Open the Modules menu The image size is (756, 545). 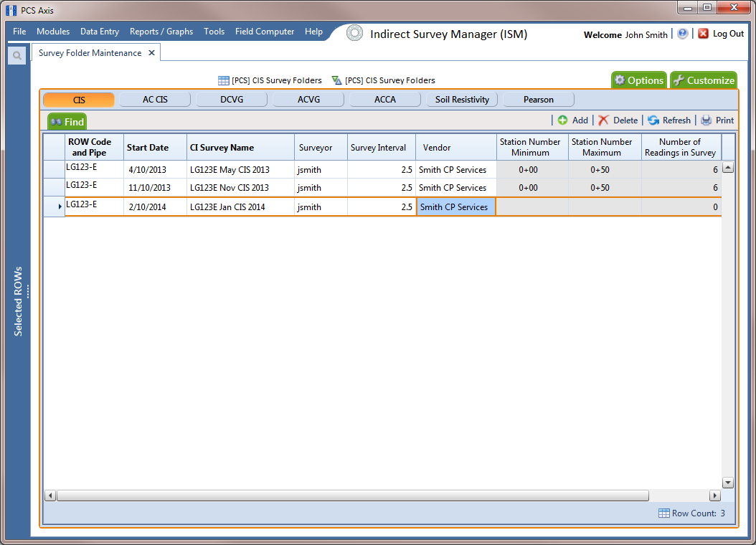(x=53, y=32)
